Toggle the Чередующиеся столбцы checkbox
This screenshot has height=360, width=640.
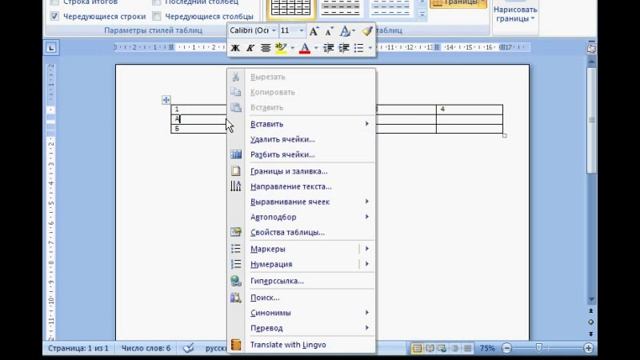156,16
